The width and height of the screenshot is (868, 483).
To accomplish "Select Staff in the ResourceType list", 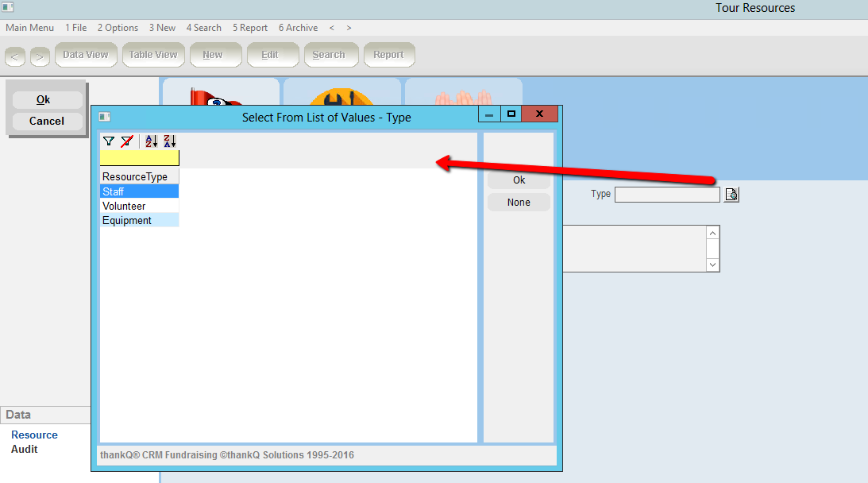I will (x=139, y=191).
